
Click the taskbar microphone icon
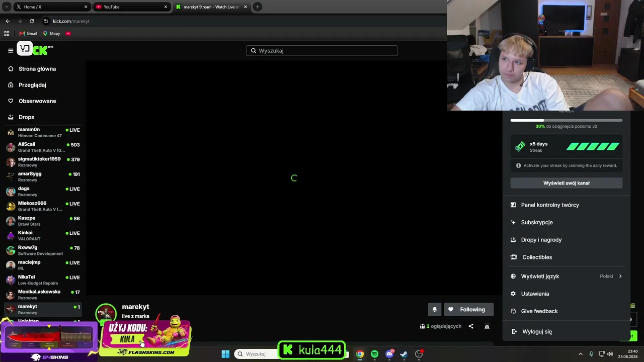[x=591, y=354]
